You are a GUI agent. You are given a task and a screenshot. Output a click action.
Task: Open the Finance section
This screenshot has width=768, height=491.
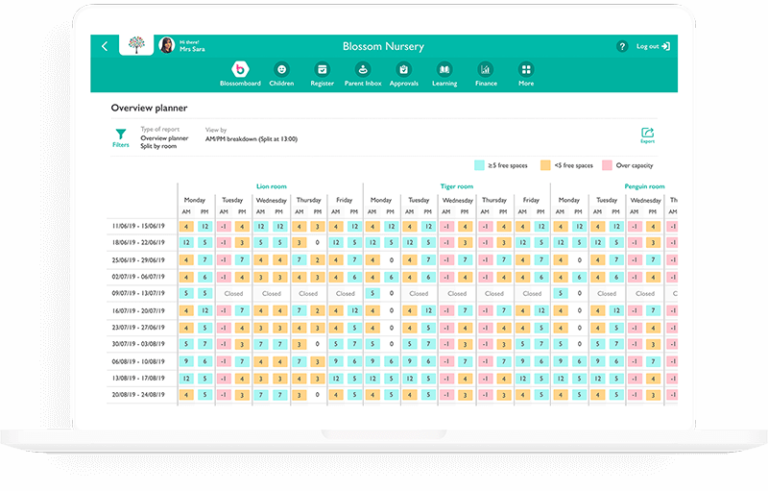pos(485,70)
